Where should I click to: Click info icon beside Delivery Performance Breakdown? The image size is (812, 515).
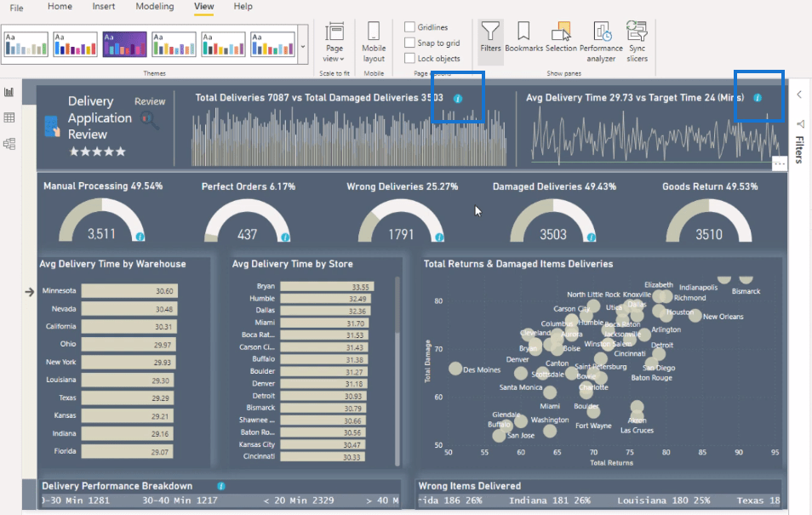pyautogui.click(x=221, y=486)
